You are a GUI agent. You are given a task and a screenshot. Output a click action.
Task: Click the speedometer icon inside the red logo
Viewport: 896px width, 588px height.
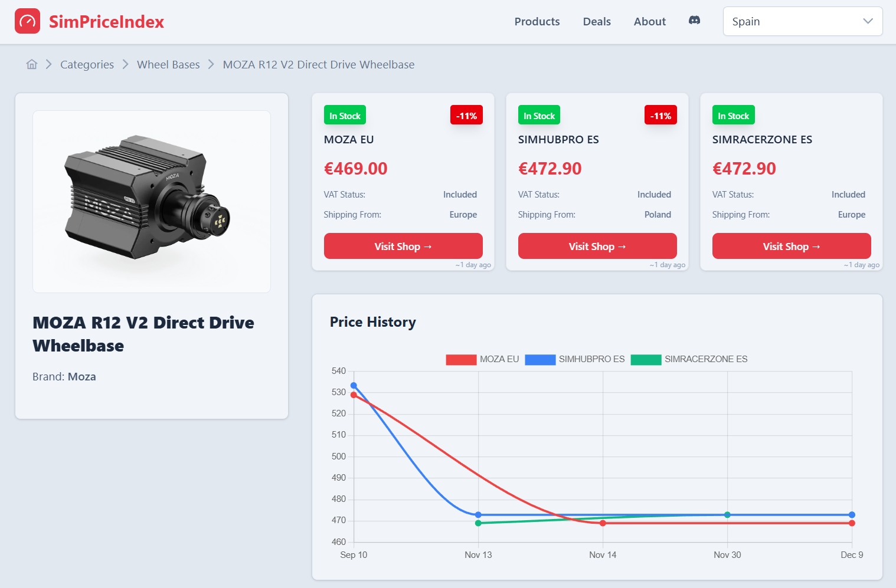(x=28, y=21)
